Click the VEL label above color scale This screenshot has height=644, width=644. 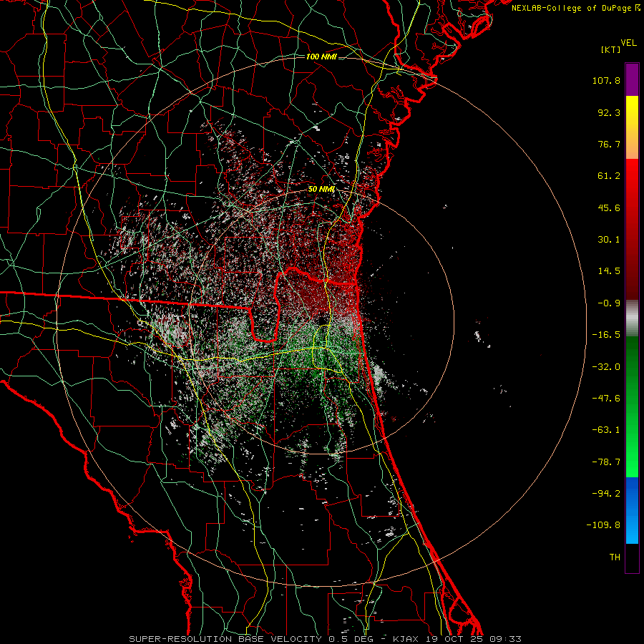coord(629,43)
